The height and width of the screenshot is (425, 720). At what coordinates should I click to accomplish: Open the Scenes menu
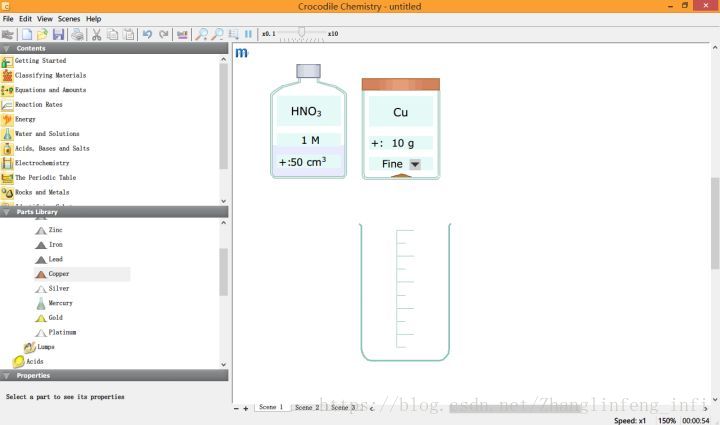69,19
